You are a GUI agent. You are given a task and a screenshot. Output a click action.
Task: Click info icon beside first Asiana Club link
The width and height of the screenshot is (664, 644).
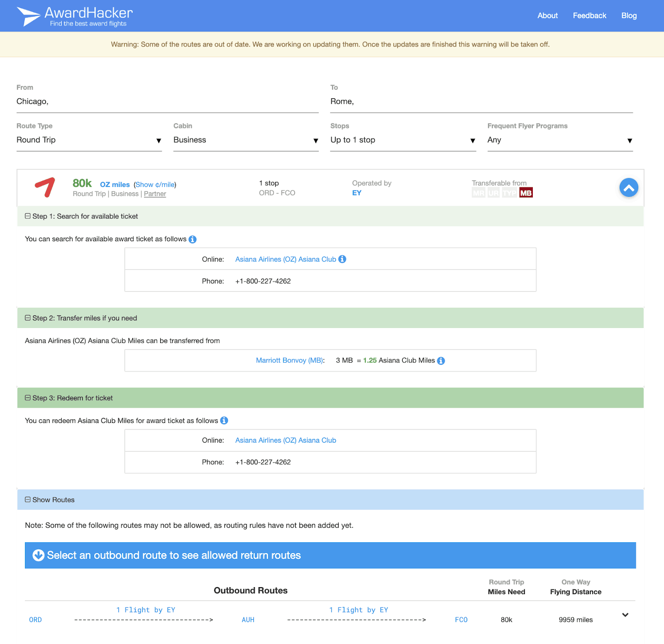tap(342, 259)
